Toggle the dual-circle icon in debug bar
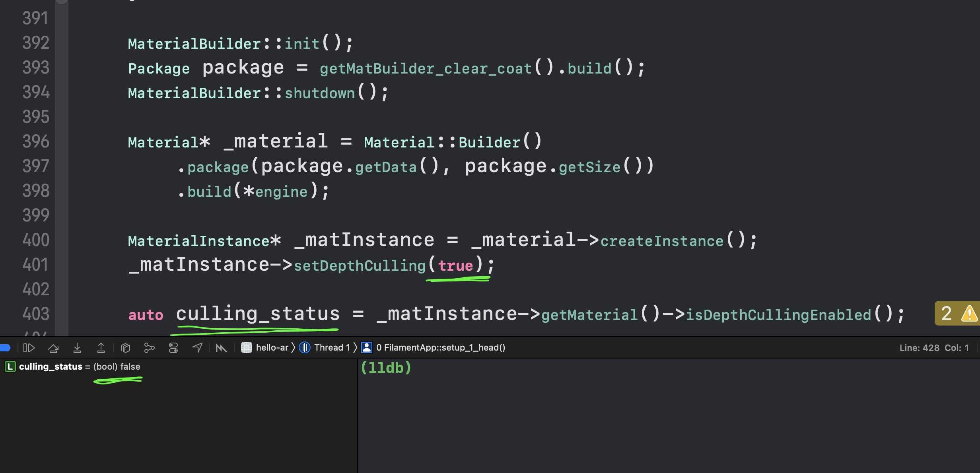980x473 pixels. 173,347
